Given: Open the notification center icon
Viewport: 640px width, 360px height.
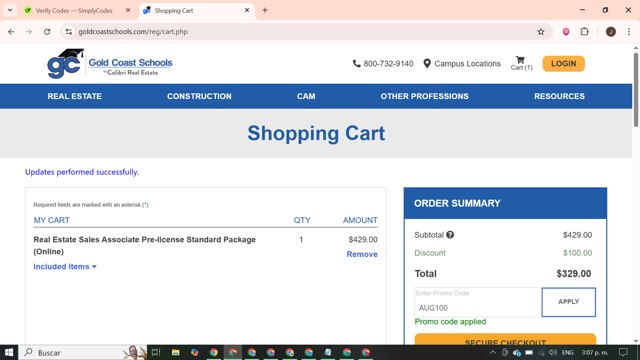Looking at the screenshot, I should (623, 352).
